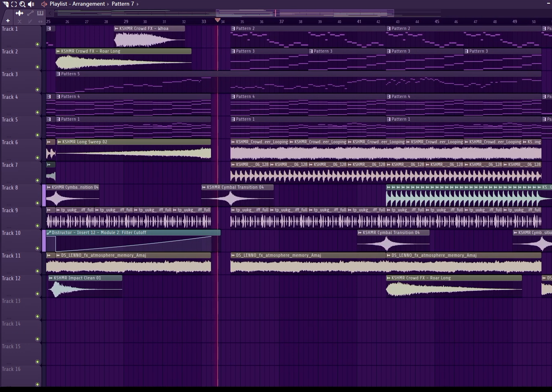Open the Playlist - Arrangement dropdown
Image resolution: width=552 pixels, height=392 pixels.
coord(77,4)
